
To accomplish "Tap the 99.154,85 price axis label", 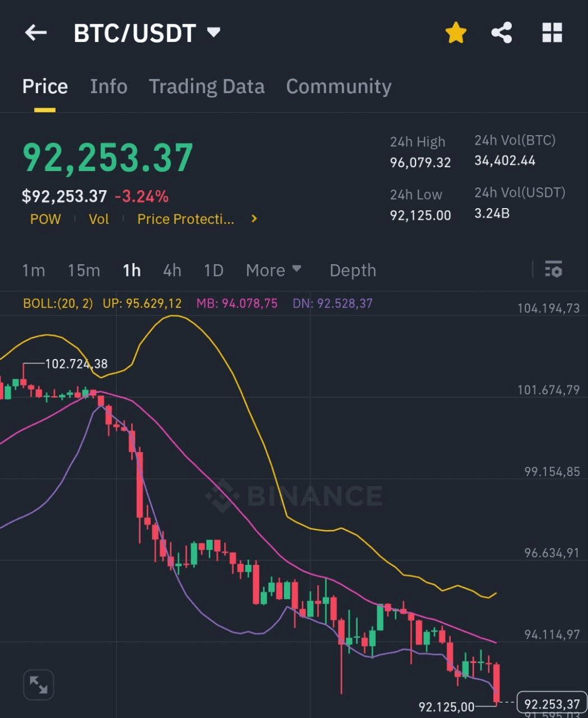I will pos(552,472).
